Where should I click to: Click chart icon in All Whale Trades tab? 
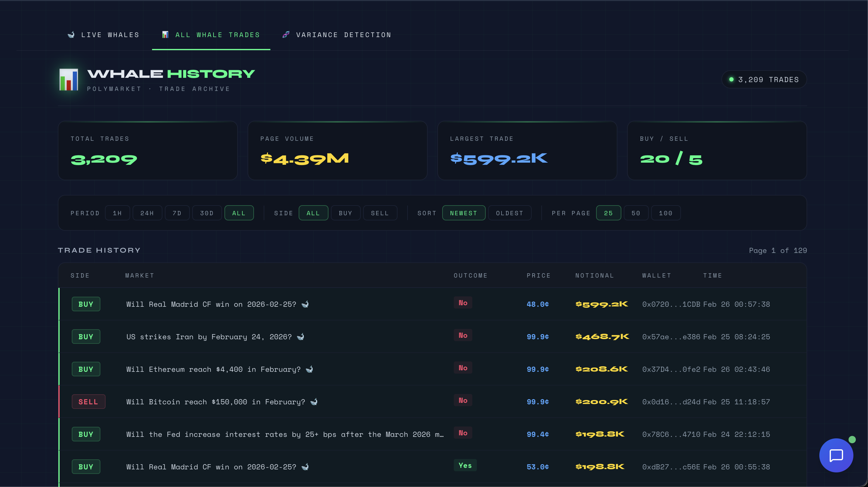(x=165, y=35)
